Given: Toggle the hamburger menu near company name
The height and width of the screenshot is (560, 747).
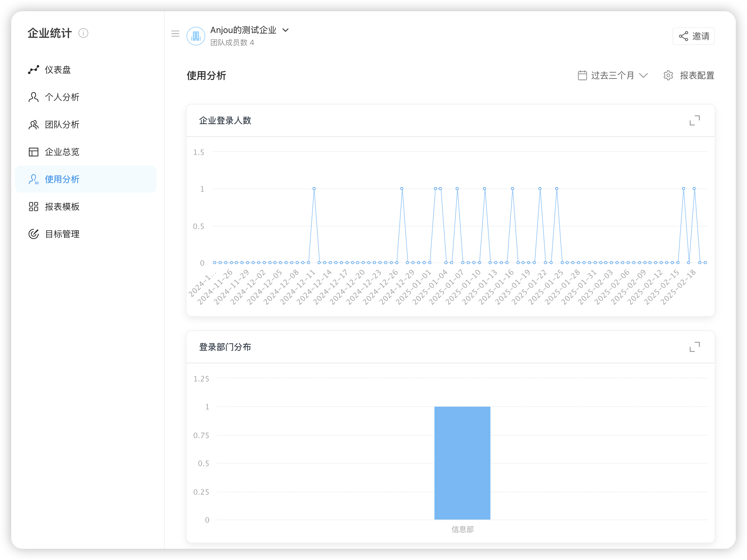Looking at the screenshot, I should (x=175, y=33).
